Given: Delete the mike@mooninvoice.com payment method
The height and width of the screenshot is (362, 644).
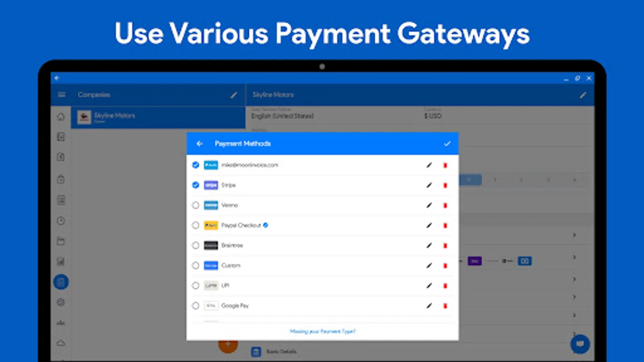Looking at the screenshot, I should 445,165.
